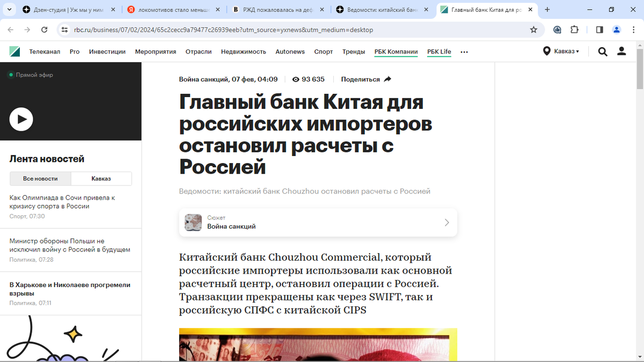This screenshot has height=362, width=644.
Task: Click the Война санкций category link in article header
Action: pos(203,79)
